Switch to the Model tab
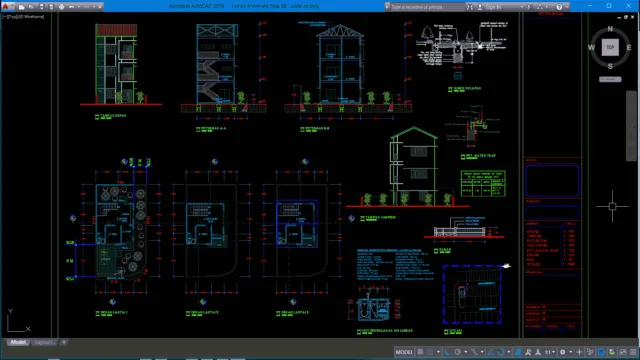This screenshot has height=360, width=640. [x=18, y=342]
